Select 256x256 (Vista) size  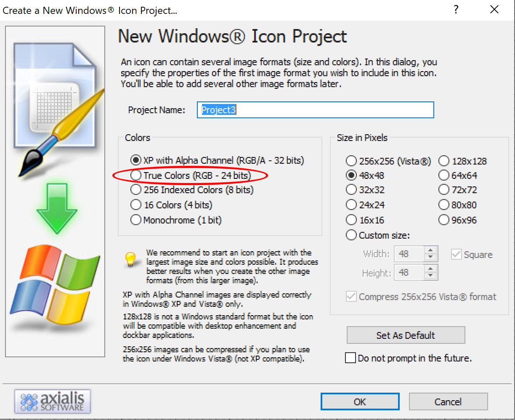click(351, 161)
